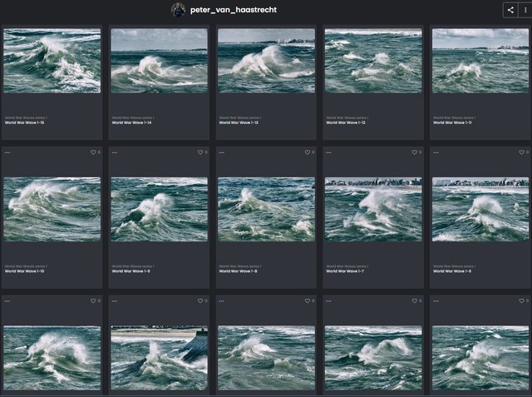Open series link above World War Wave 1-15

pyautogui.click(x=26, y=118)
